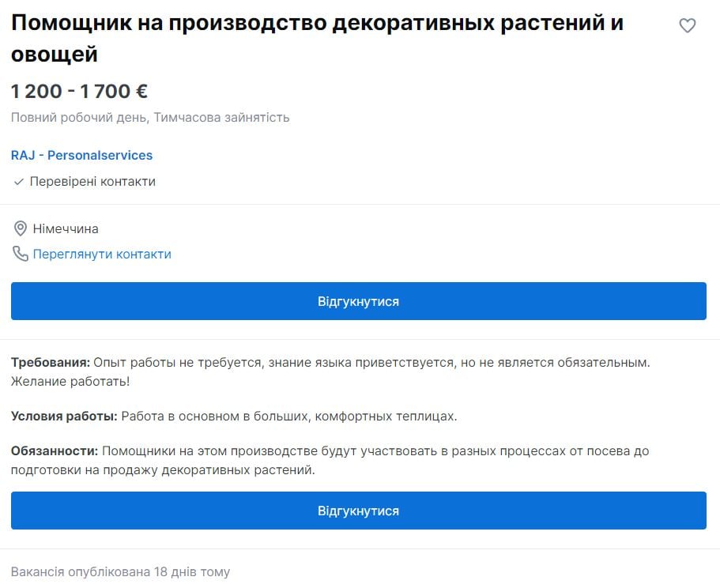The height and width of the screenshot is (588, 720).
Task: Click the Тимчасова зайнятість employment label
Action: point(221,117)
